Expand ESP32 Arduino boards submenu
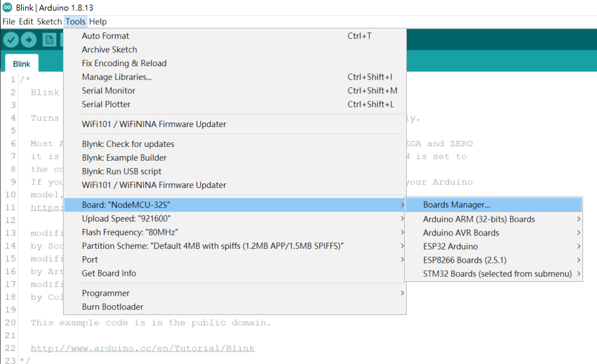This screenshot has width=597, height=364. point(494,246)
